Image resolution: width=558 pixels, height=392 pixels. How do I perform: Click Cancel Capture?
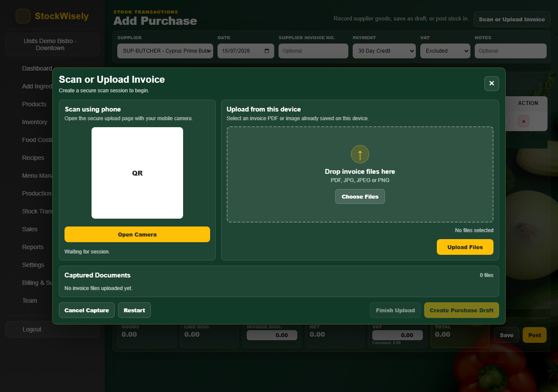point(87,310)
